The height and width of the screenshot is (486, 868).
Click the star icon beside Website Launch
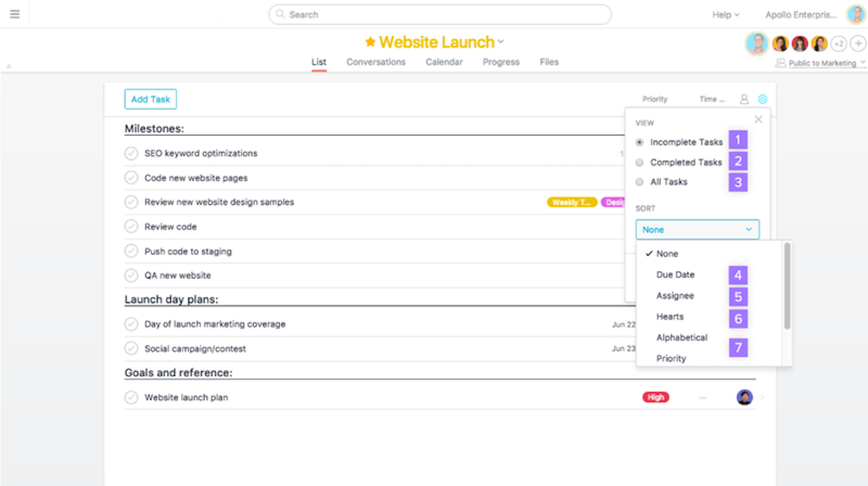point(371,41)
